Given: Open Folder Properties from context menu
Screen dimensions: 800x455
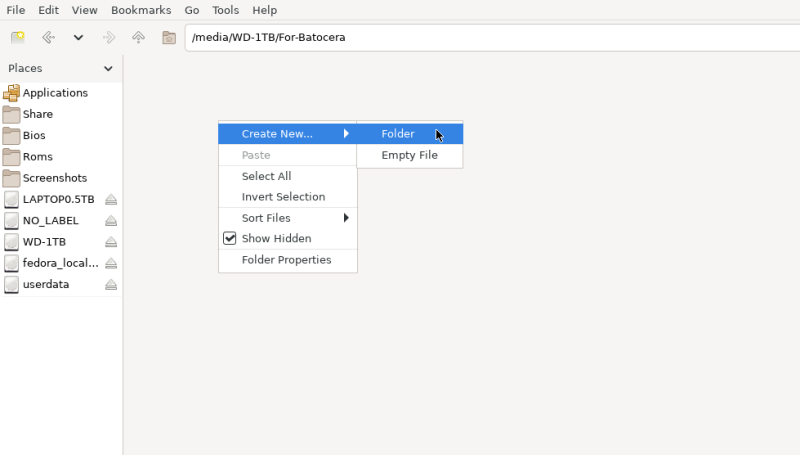Looking at the screenshot, I should [288, 260].
